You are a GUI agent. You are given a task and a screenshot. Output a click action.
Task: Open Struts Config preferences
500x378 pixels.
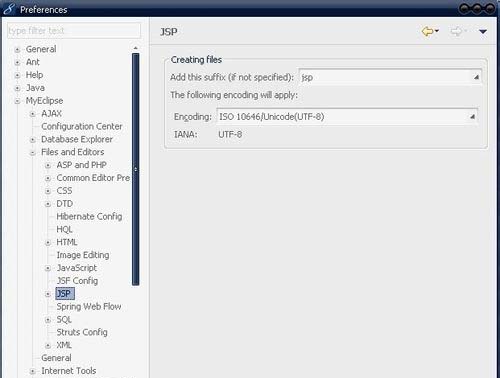[82, 332]
